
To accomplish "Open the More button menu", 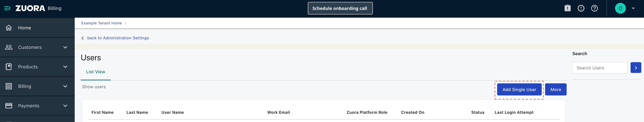I will 556,90.
